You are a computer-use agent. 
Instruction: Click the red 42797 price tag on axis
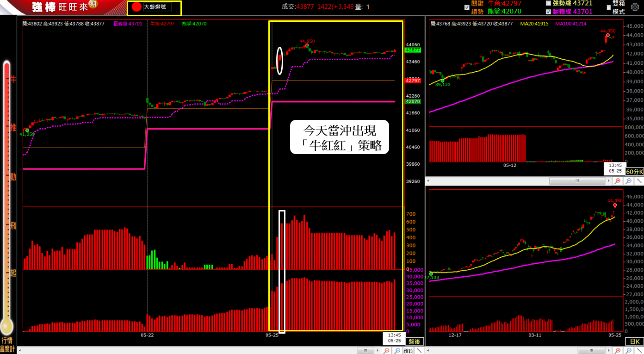pos(413,81)
